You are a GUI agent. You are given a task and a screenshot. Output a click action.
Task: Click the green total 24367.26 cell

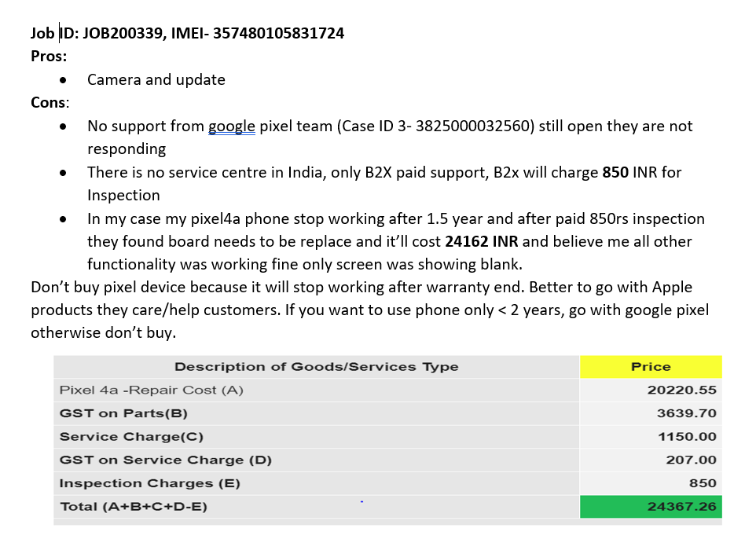[x=651, y=507]
